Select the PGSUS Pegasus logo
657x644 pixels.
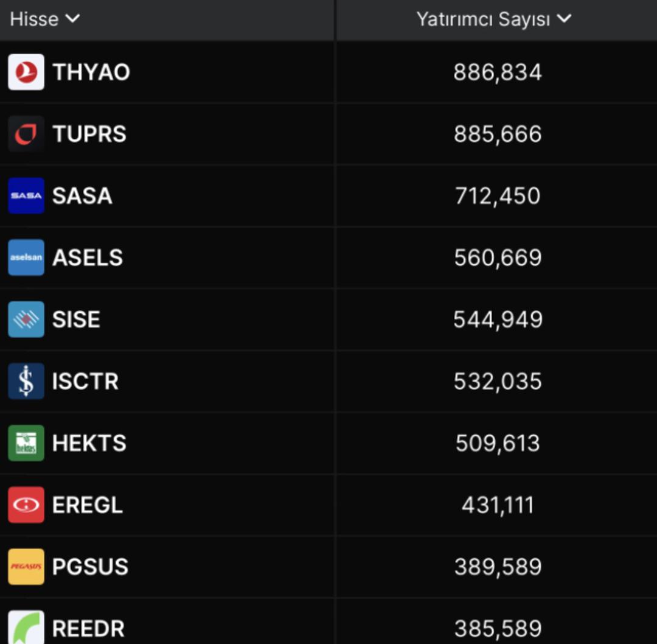26,566
